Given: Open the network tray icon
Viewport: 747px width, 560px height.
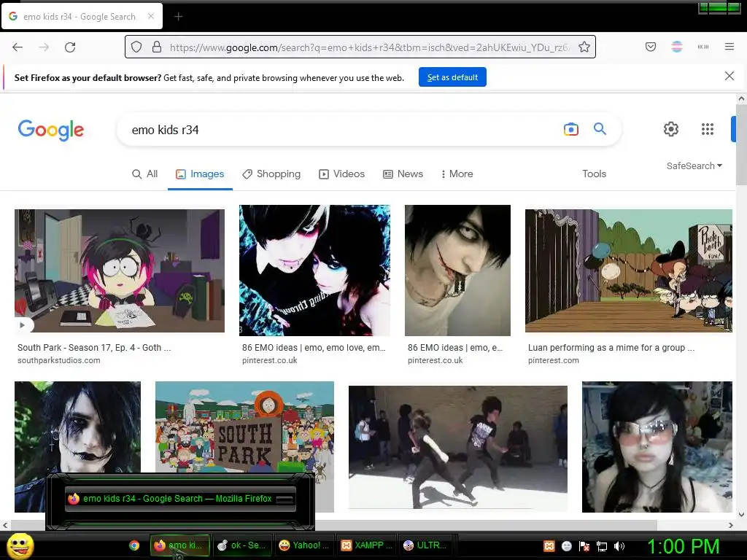Looking at the screenshot, I should tap(602, 545).
